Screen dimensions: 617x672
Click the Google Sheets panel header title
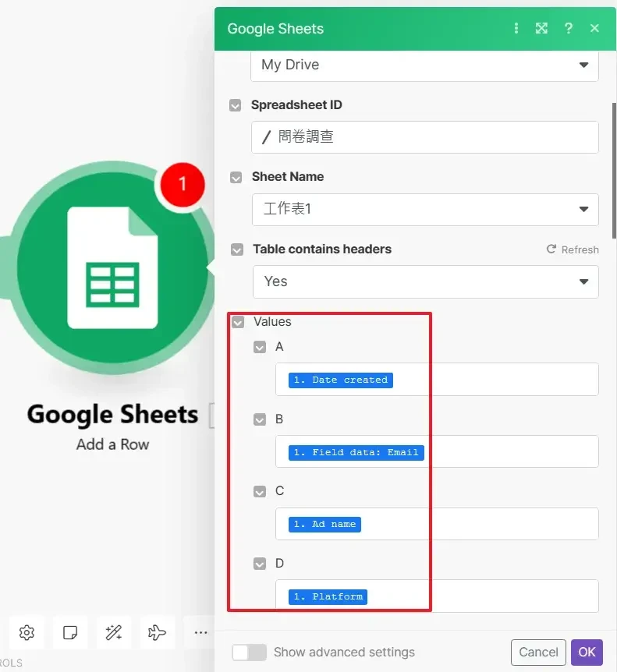[275, 29]
